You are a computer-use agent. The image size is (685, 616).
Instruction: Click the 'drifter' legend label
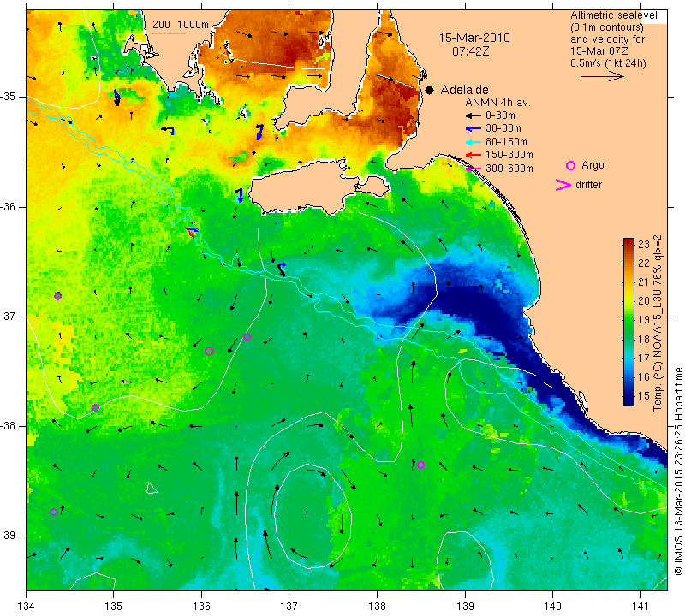pos(588,185)
